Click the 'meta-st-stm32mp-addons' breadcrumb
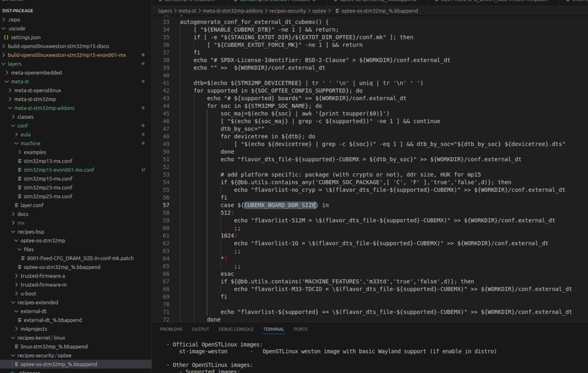Screen dimensions: 588x373 point(232,11)
